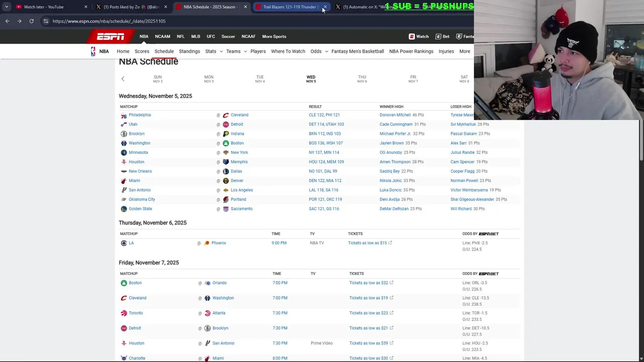Click the browser forward arrow
The image size is (644, 362).
(x=19, y=21)
